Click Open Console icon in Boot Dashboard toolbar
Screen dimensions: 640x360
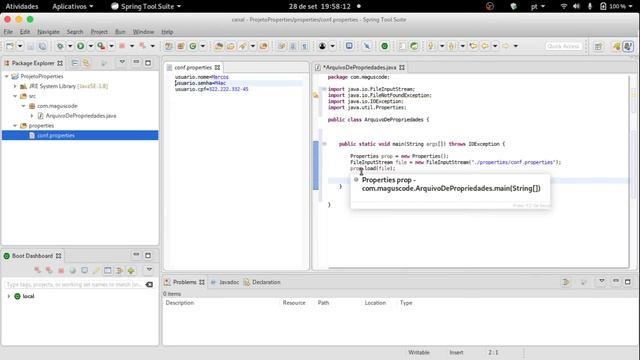pos(84,270)
